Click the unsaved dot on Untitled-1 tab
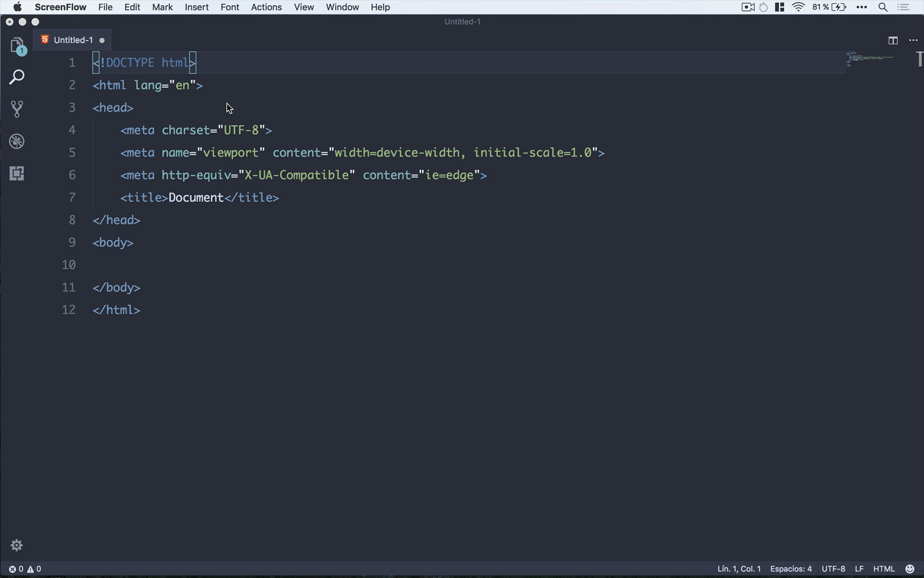The height and width of the screenshot is (578, 924). pyautogui.click(x=102, y=40)
